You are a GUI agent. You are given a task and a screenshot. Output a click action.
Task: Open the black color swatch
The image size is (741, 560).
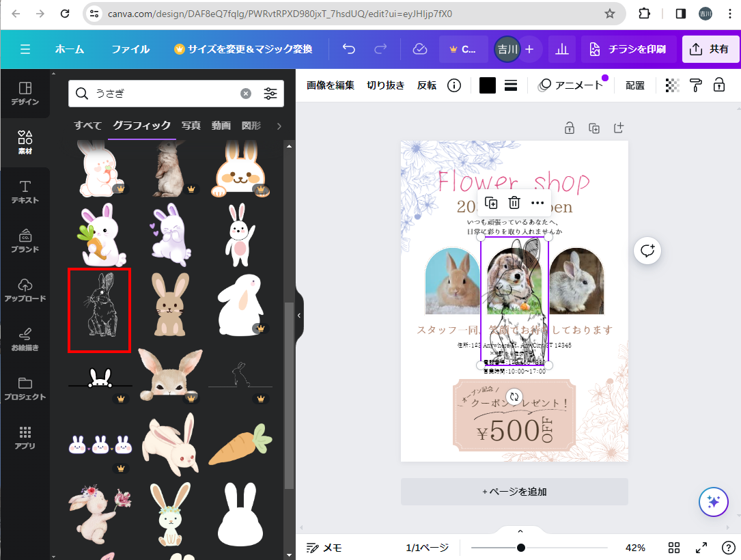[488, 85]
